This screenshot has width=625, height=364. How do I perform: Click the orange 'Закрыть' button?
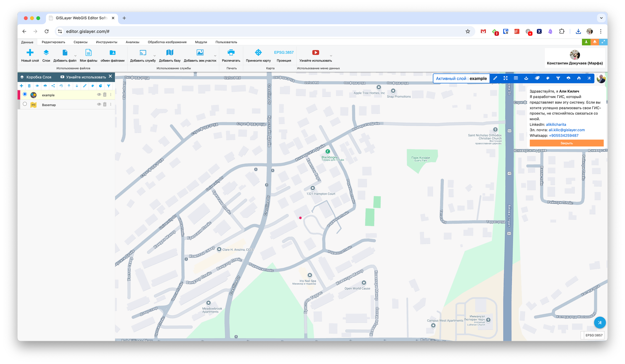coord(566,143)
